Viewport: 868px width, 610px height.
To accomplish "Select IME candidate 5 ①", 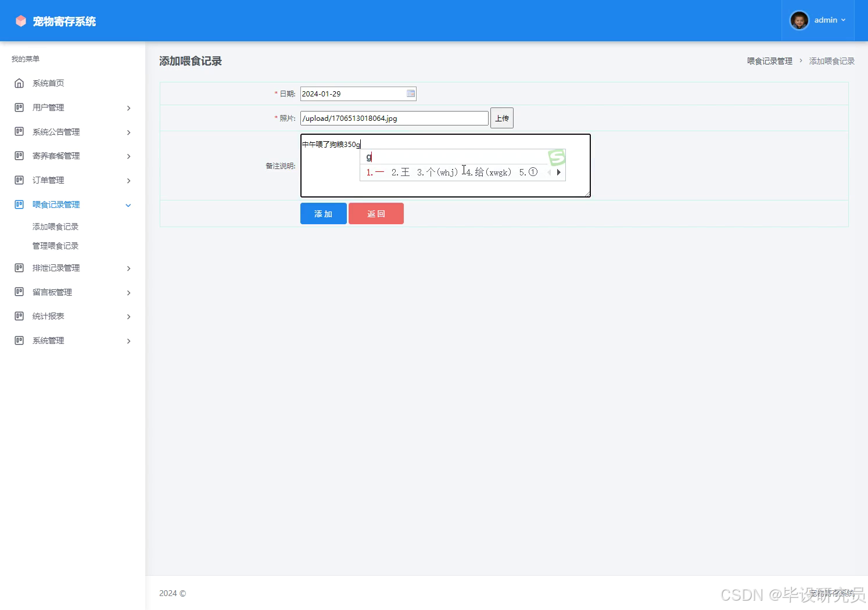I will tap(528, 172).
